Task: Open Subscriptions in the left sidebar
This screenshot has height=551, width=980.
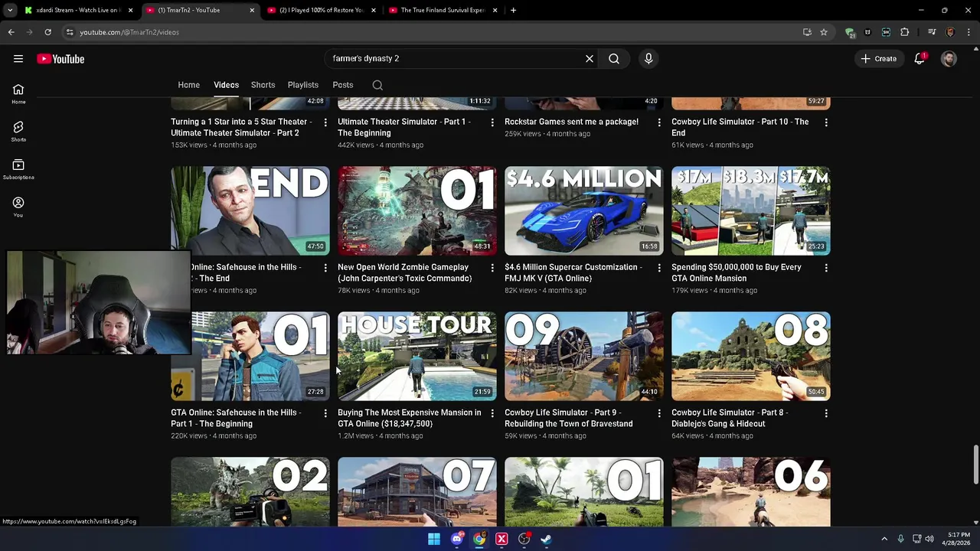Action: [x=18, y=169]
